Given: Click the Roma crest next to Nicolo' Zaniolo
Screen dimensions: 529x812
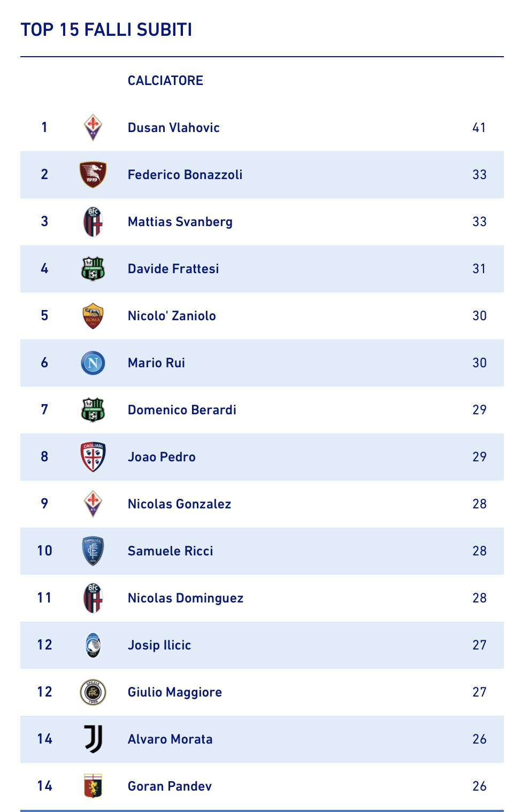Looking at the screenshot, I should 93,316.
